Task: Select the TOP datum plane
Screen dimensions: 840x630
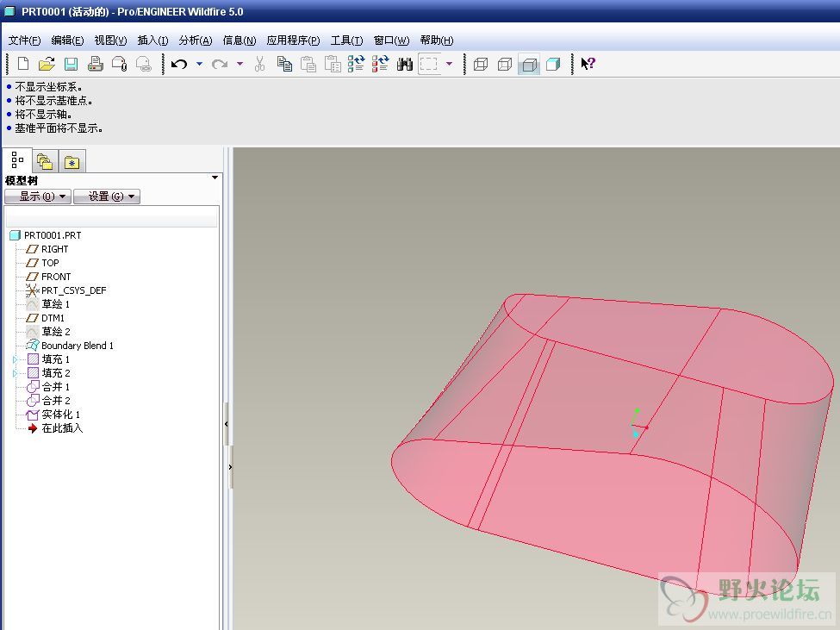Action: 50,263
